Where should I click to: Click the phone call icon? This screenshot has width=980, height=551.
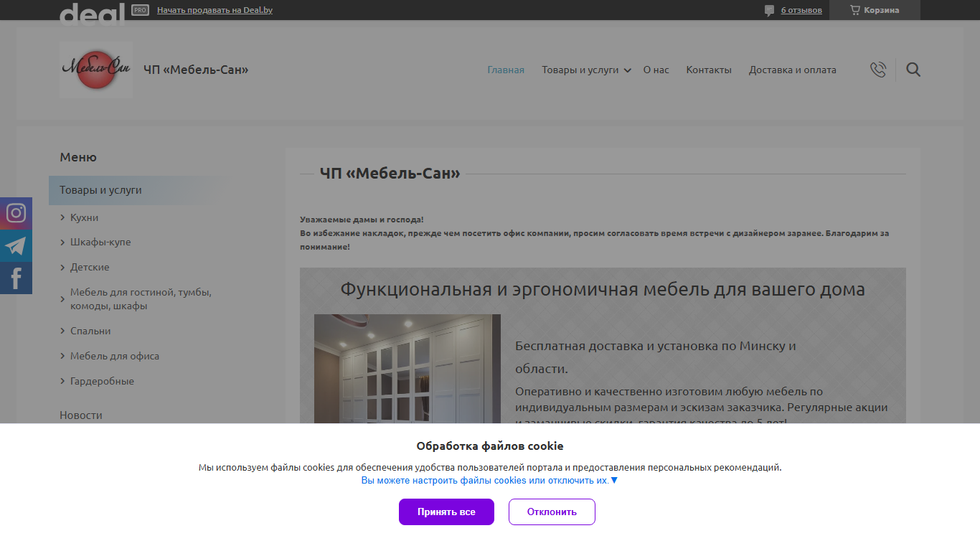878,70
